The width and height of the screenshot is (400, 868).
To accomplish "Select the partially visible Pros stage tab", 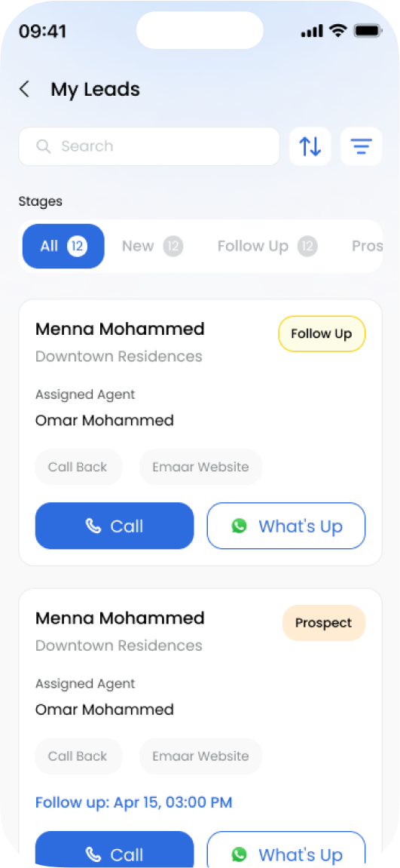I will [367, 247].
